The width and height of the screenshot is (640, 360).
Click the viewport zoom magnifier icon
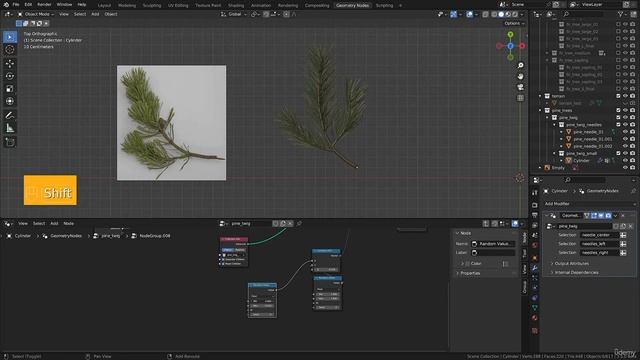coord(520,65)
